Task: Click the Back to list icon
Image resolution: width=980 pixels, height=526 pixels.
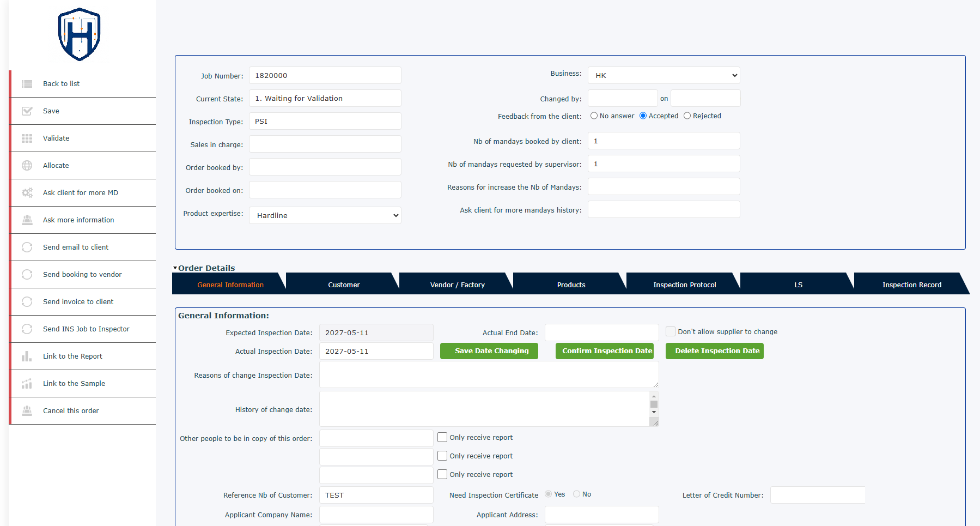Action: pyautogui.click(x=27, y=84)
